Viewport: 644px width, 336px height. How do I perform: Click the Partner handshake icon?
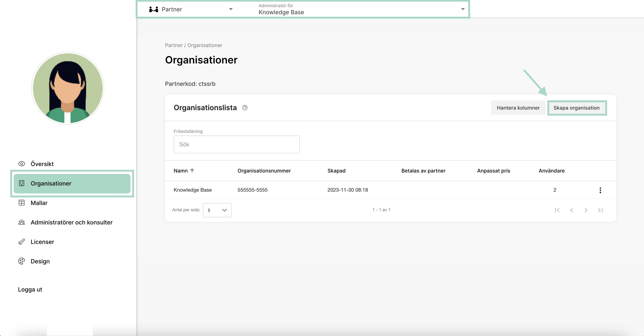pos(154,10)
